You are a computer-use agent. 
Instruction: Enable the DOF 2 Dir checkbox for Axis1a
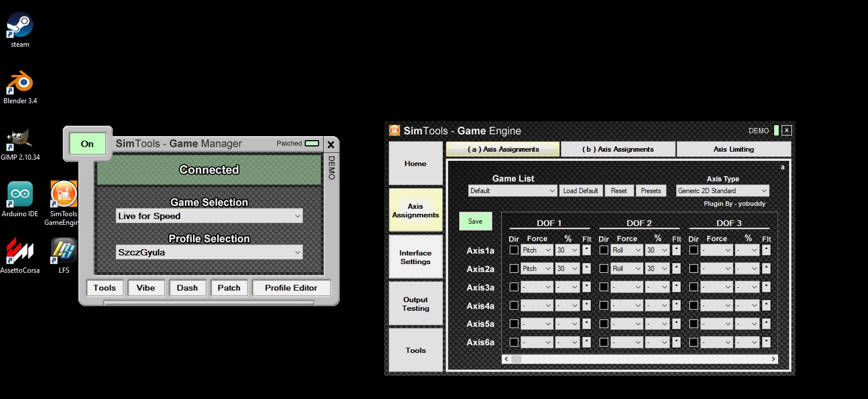coord(604,250)
